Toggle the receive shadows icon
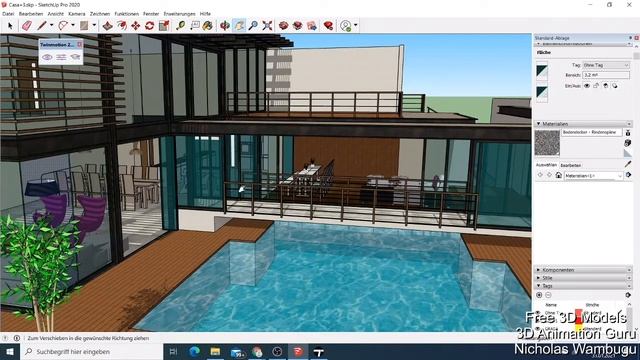The height and width of the screenshot is (360, 640). [x=606, y=86]
